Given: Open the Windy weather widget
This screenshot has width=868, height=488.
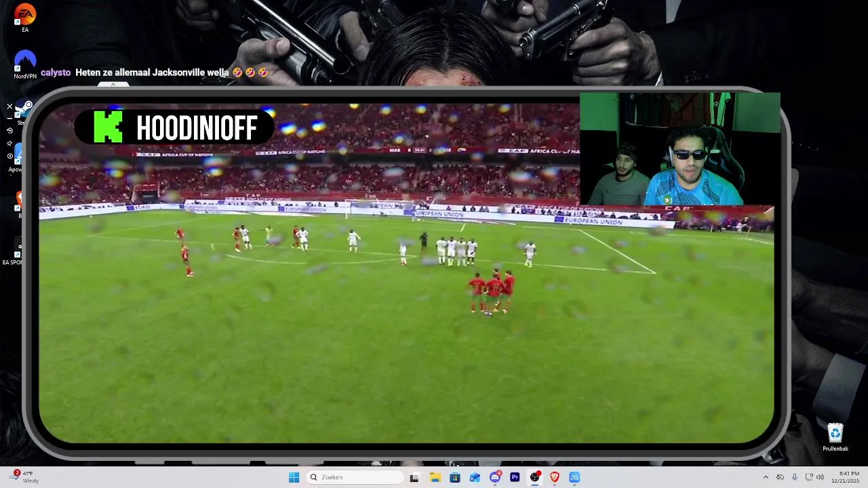Looking at the screenshot, I should click(x=25, y=477).
